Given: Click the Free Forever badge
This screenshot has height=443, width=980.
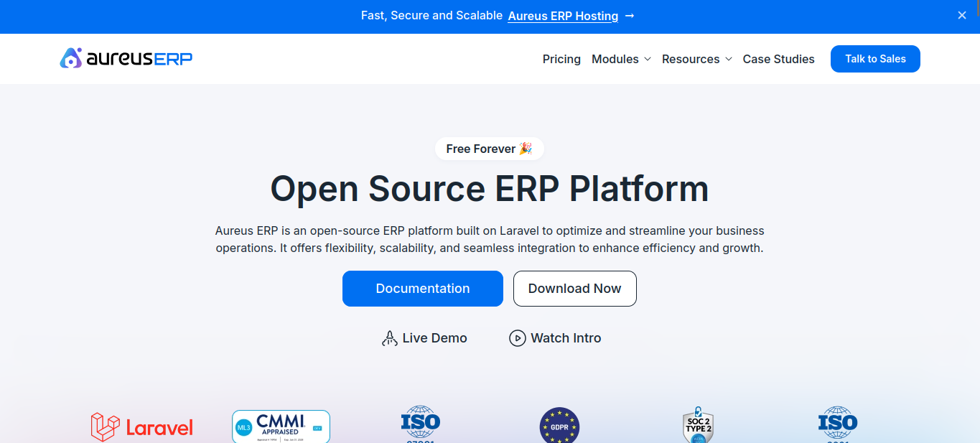Looking at the screenshot, I should [x=489, y=149].
